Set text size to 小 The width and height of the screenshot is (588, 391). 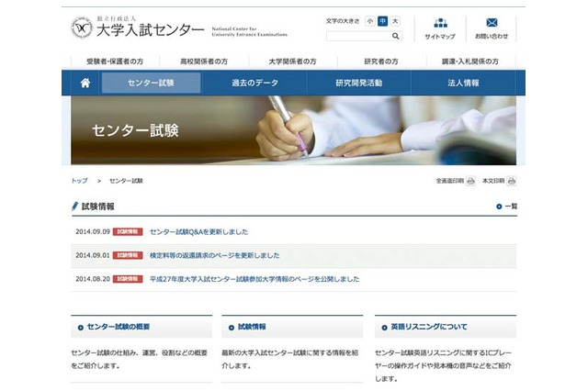(369, 21)
